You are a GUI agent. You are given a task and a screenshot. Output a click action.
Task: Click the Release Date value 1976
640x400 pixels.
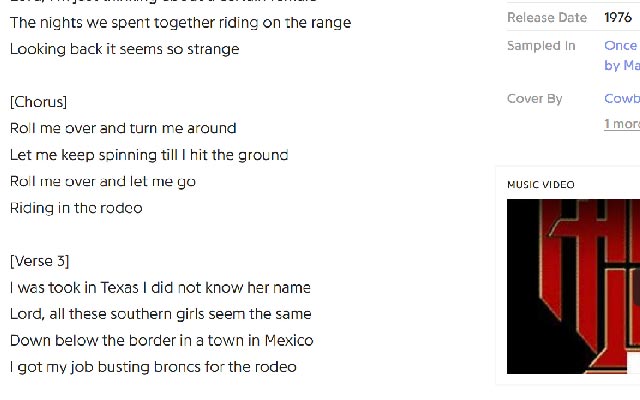[618, 17]
